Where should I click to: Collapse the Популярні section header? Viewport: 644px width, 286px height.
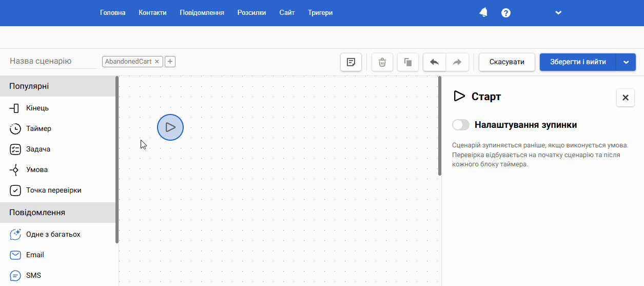(58, 86)
